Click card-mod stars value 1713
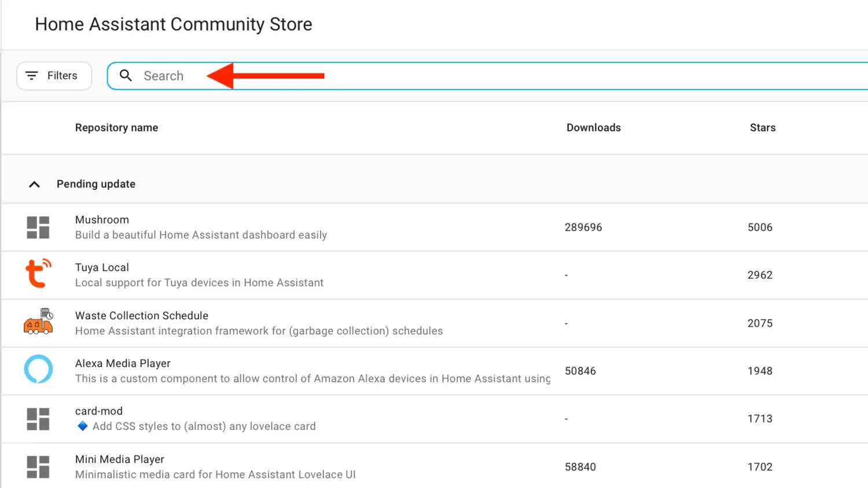 click(x=760, y=419)
